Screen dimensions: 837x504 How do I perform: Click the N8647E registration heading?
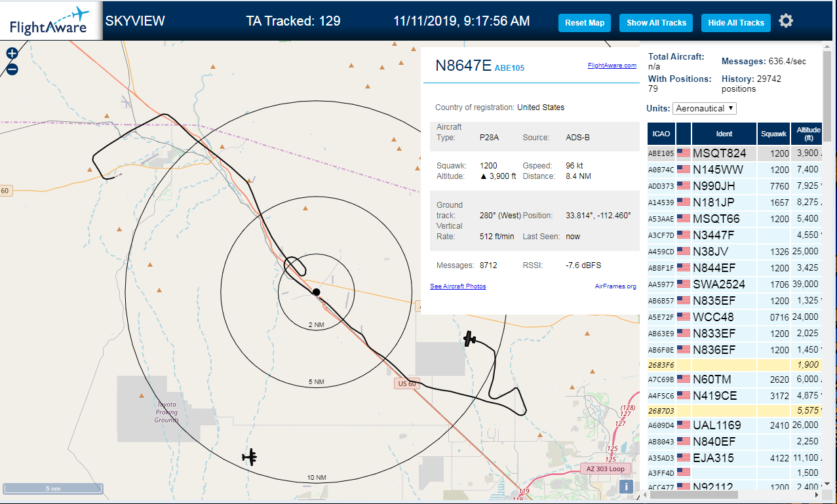pos(463,65)
